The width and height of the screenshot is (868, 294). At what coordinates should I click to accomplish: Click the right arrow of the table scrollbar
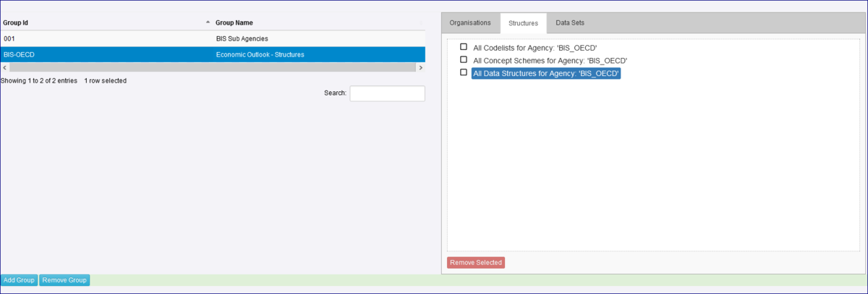(420, 67)
